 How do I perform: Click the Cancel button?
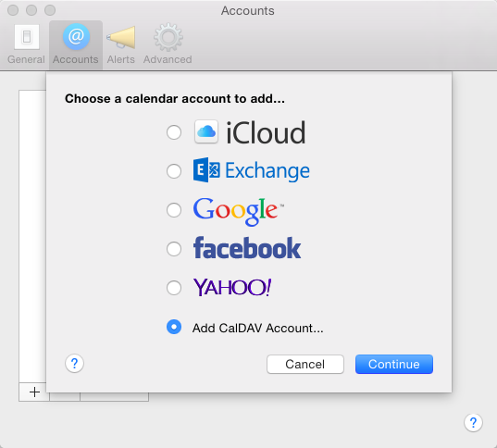(x=305, y=364)
